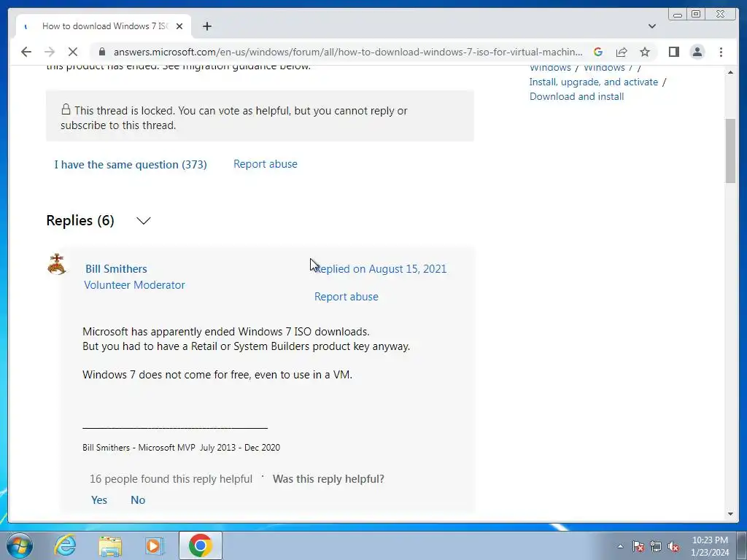The width and height of the screenshot is (747, 560).
Task: Share this page via the share icon
Action: [622, 52]
